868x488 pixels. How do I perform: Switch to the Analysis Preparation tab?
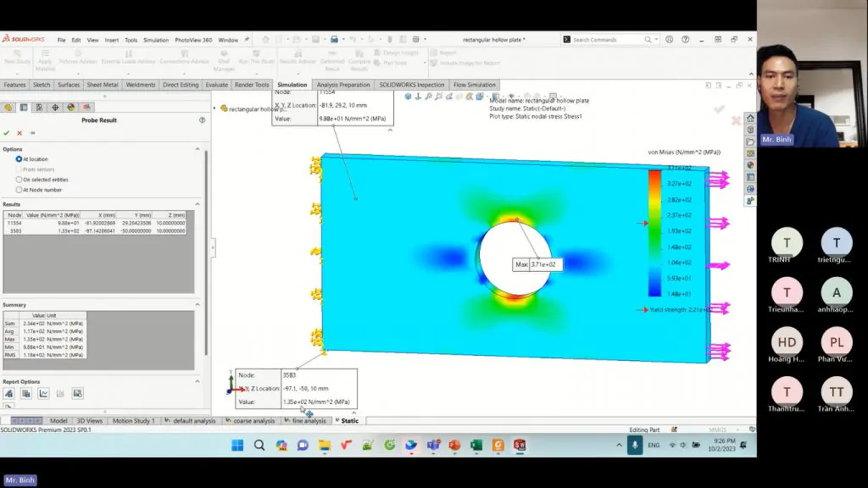(x=343, y=85)
